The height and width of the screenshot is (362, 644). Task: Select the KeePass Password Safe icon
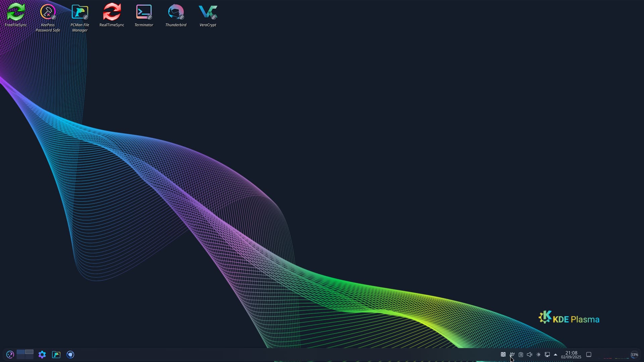pyautogui.click(x=48, y=12)
